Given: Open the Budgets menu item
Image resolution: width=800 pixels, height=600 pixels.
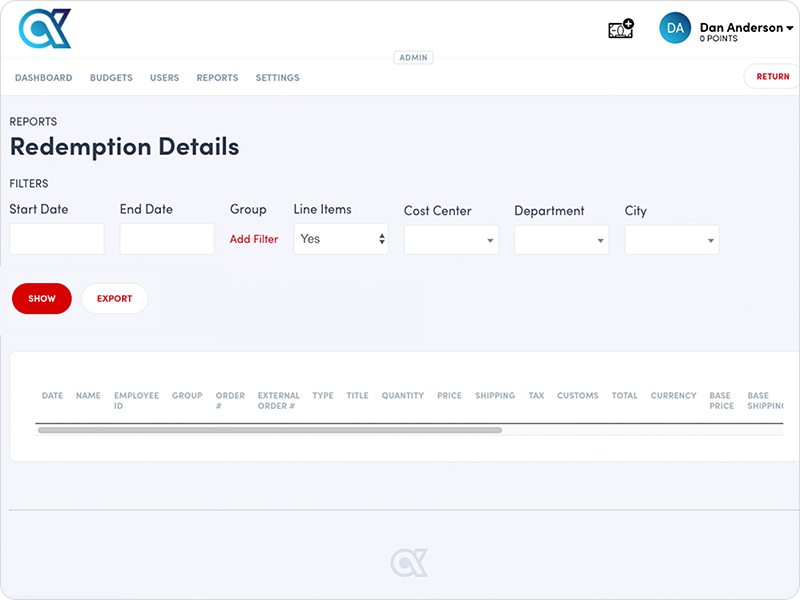Looking at the screenshot, I should 111,78.
